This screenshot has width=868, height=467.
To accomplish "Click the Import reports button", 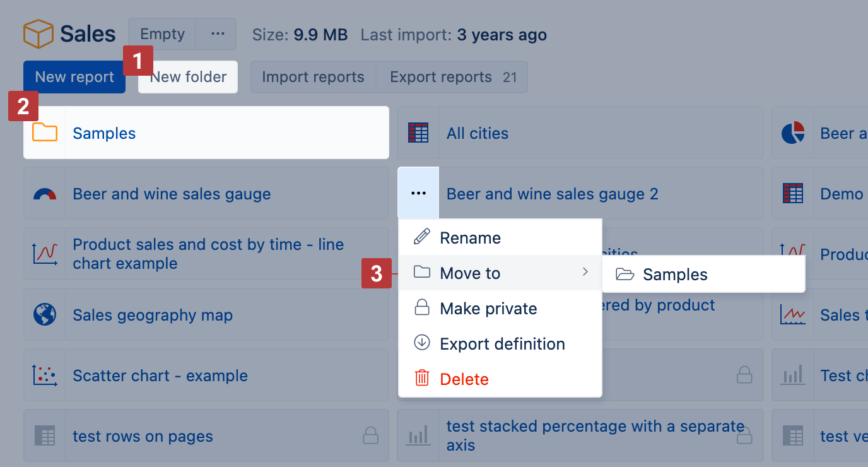I will [313, 76].
